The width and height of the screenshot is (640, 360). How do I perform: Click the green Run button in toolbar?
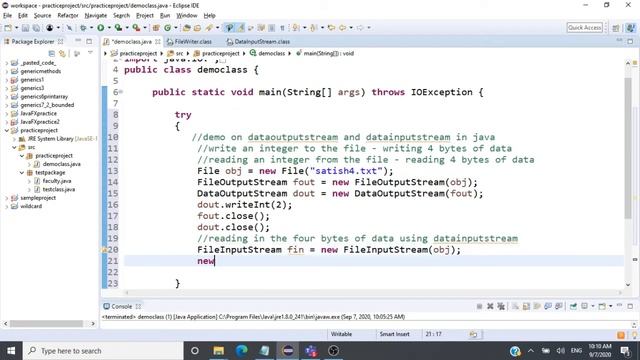click(100, 28)
